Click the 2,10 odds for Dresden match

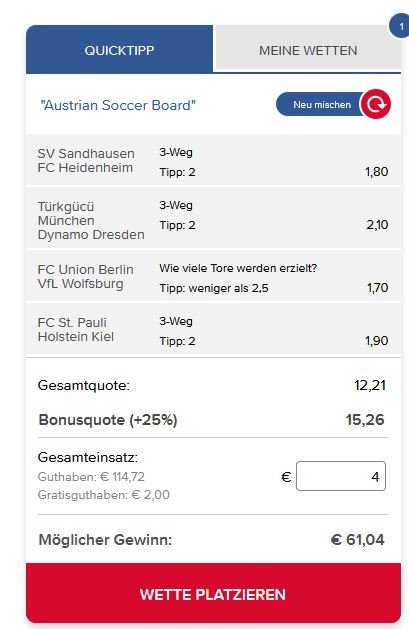click(377, 225)
